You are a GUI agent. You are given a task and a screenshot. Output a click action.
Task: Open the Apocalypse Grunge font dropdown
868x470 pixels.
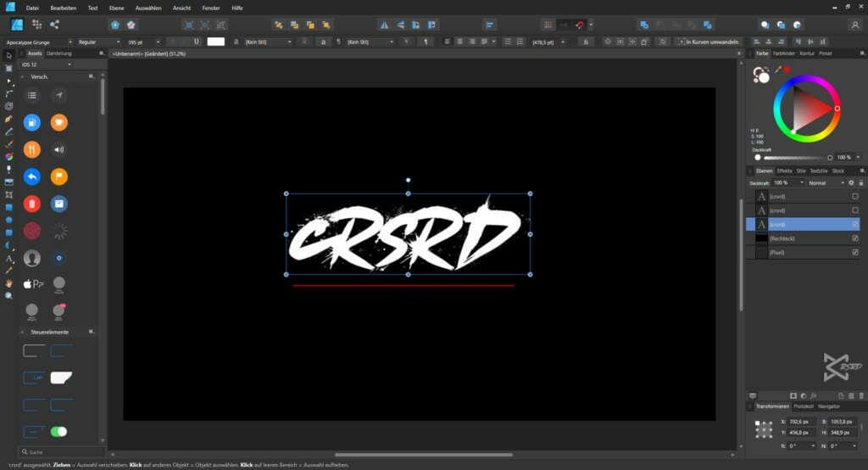tap(37, 41)
